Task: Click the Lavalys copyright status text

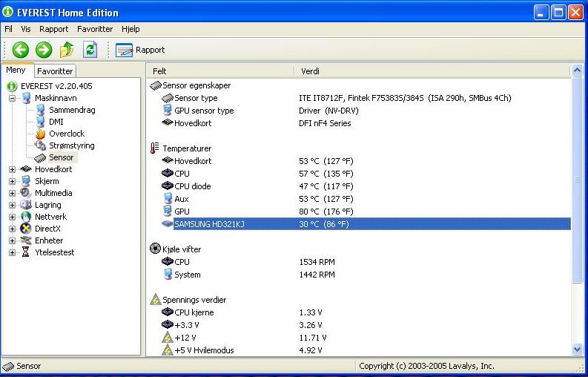Action: coord(426,366)
